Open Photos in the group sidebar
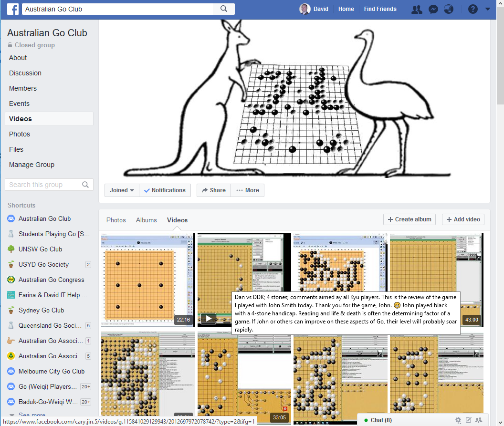 (20, 134)
